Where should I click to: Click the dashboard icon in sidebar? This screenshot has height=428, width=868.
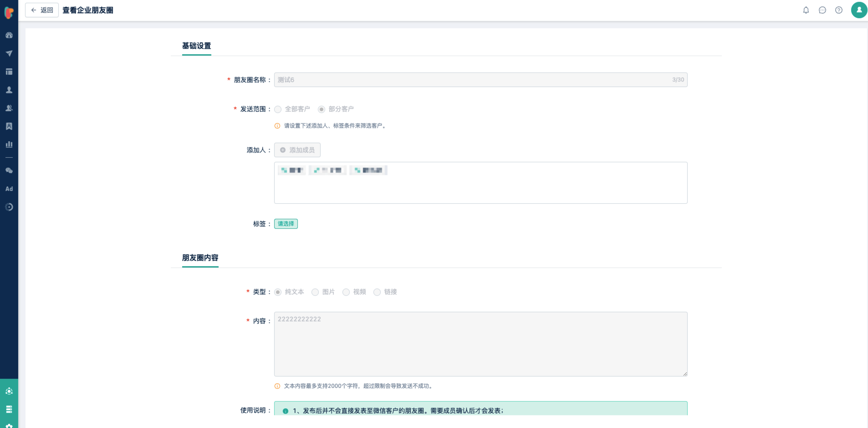click(x=9, y=35)
